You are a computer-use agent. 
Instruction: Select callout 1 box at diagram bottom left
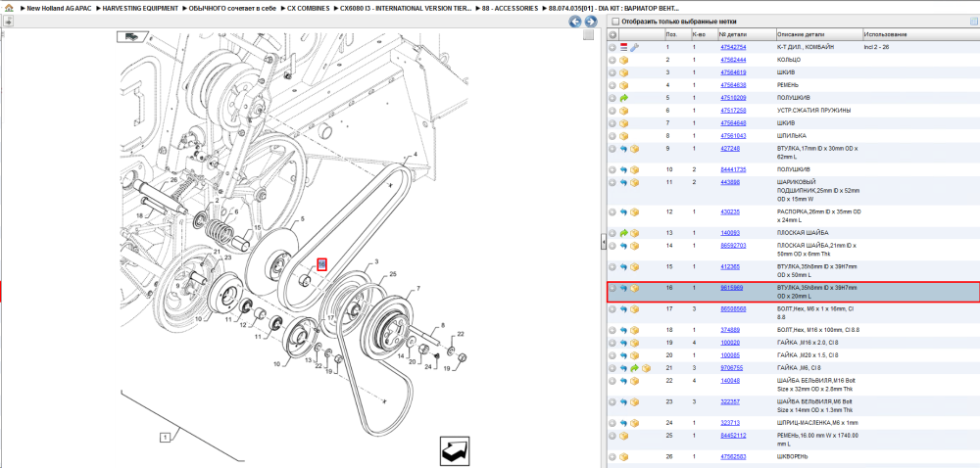tap(165, 438)
